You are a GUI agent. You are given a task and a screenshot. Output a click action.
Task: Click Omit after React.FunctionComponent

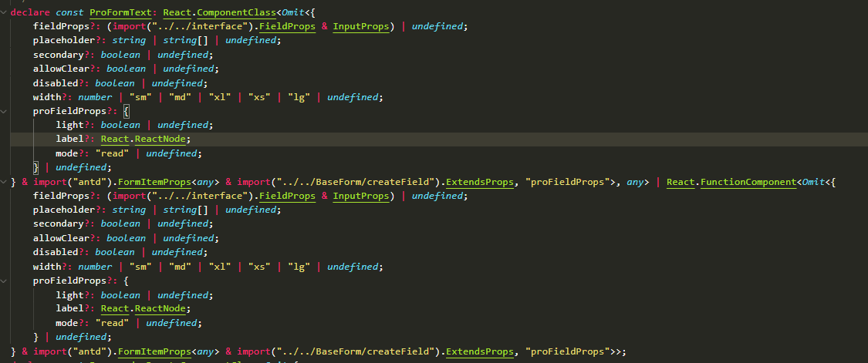[x=812, y=182]
